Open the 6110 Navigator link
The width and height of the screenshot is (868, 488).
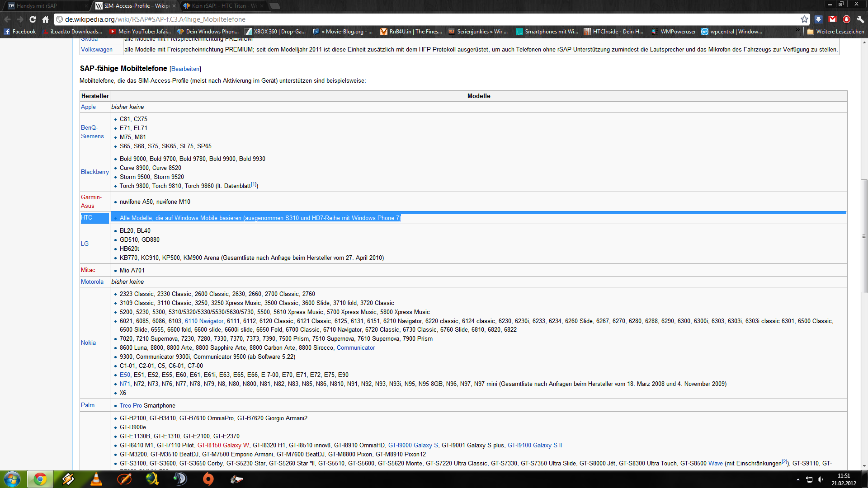click(204, 321)
